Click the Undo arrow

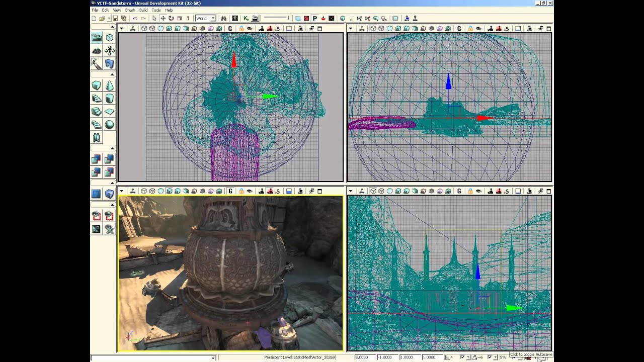coord(134,19)
